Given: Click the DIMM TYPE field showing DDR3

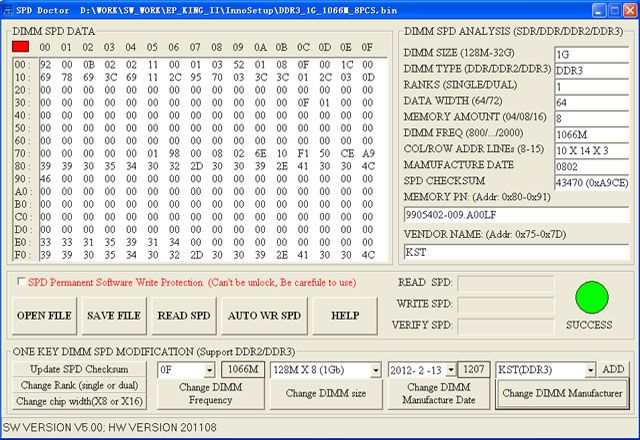Looking at the screenshot, I should (x=591, y=70).
